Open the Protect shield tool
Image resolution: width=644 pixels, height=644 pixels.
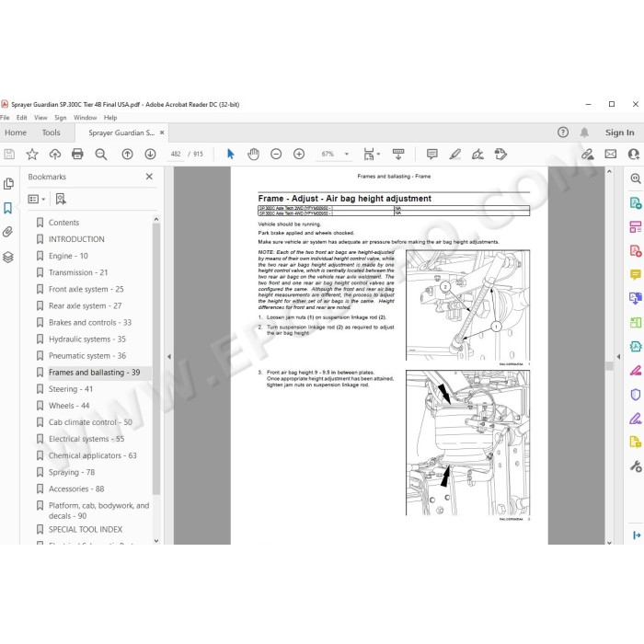tap(636, 395)
